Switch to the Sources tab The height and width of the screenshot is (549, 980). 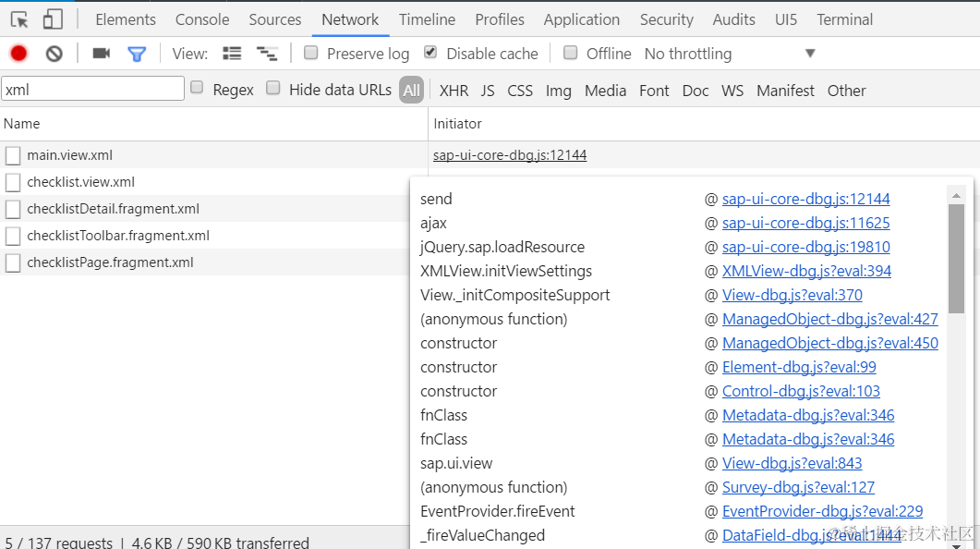(275, 19)
